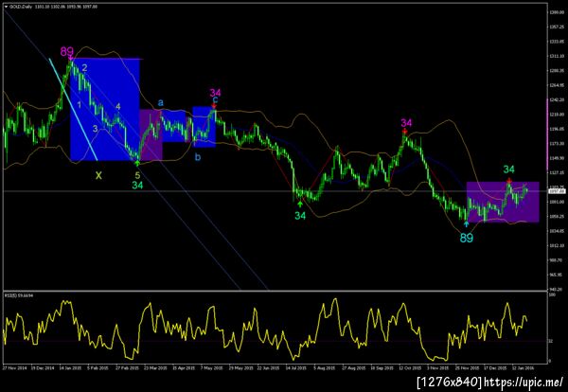This screenshot has height=392, width=568.
Task: Click the 27 Nov 2014 date label
Action: click(x=14, y=367)
